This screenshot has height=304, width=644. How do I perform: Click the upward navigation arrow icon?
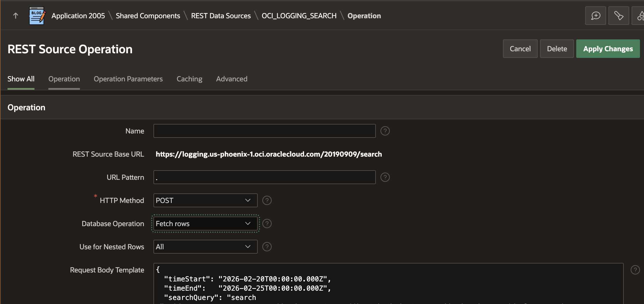15,16
